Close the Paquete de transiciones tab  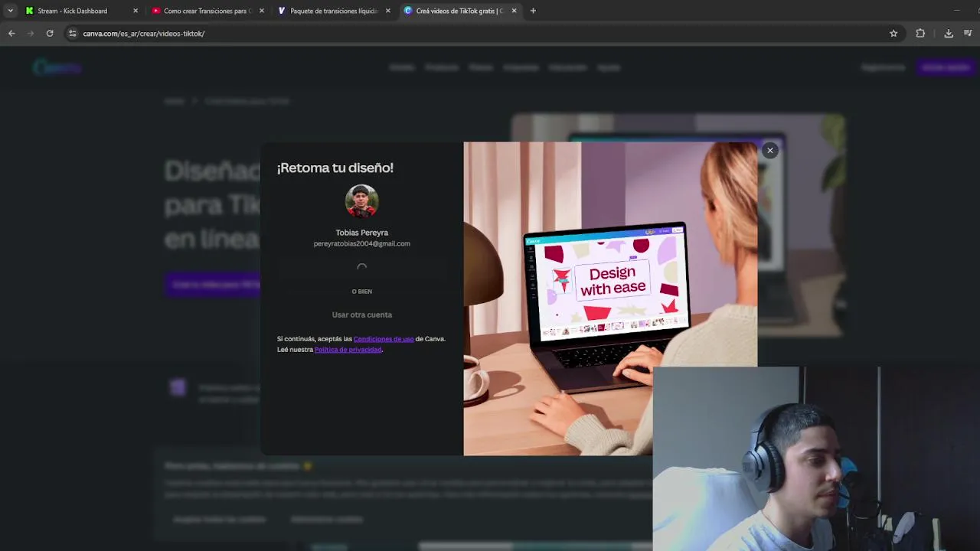point(387,11)
